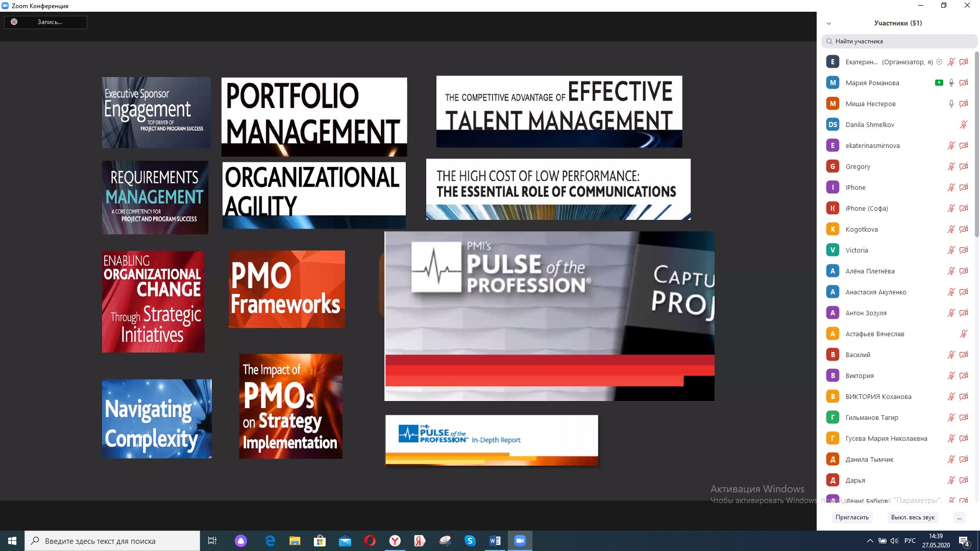Click camera-off icon for Gregory
The width and height of the screenshot is (980, 551).
964,166
